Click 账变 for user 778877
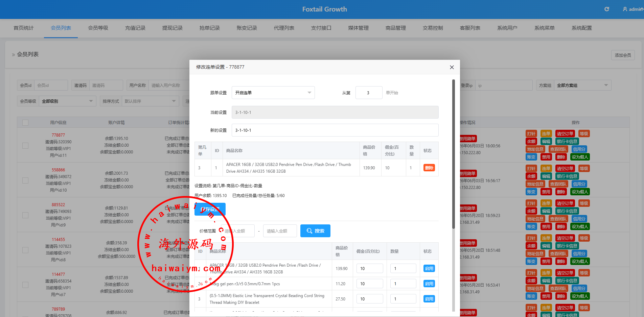Screen dimensions: 644x317 pos(531,157)
